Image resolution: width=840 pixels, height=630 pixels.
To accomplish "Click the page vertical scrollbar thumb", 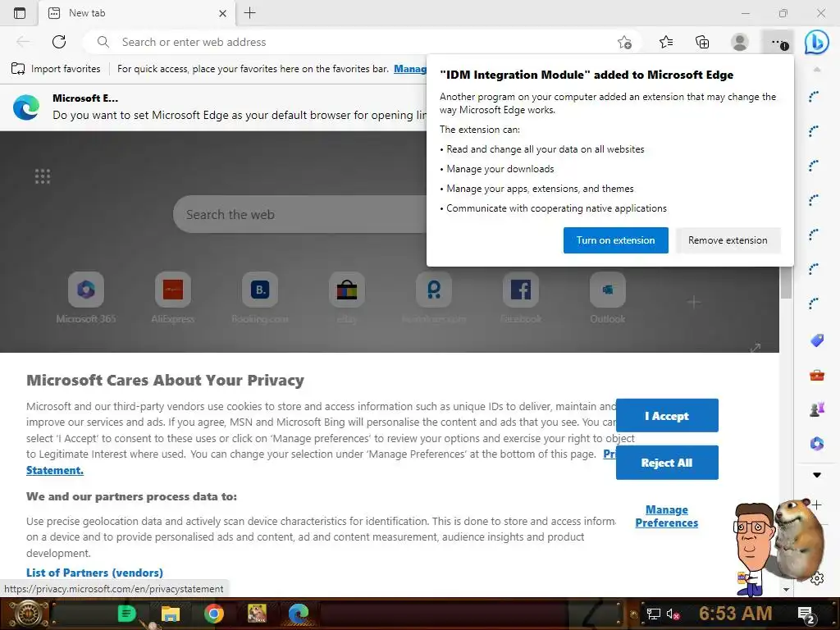I will click(786, 282).
